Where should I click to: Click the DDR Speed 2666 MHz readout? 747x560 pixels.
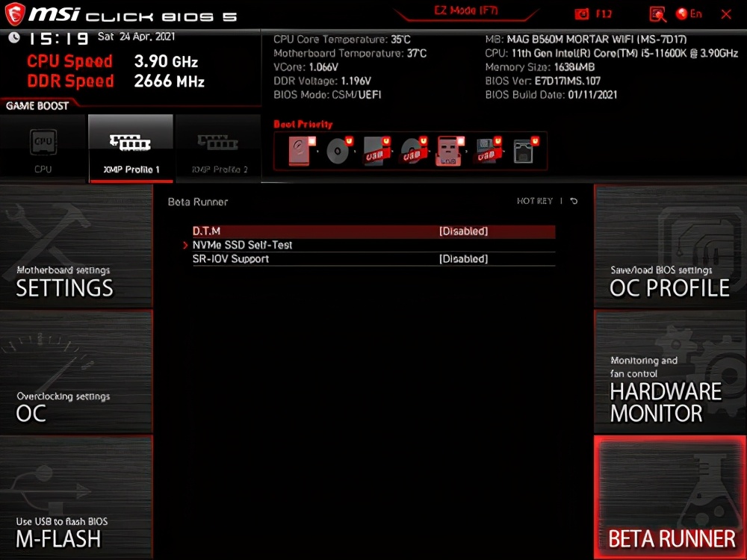click(x=116, y=81)
